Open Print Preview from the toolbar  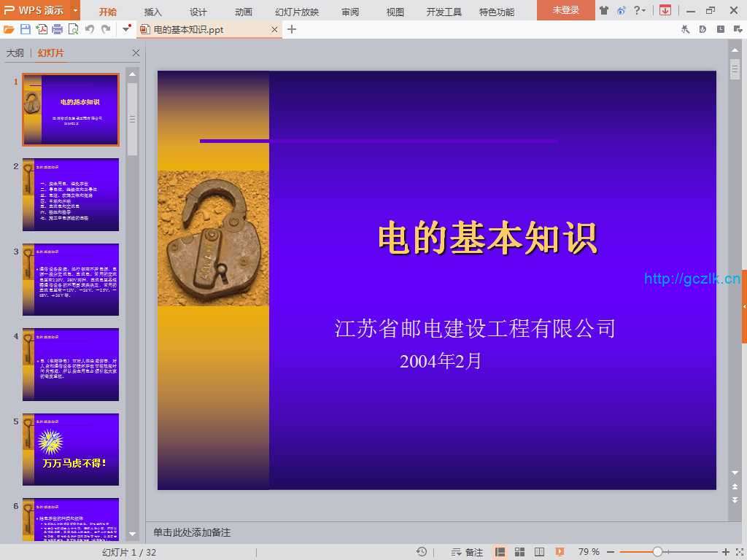pyautogui.click(x=73, y=29)
